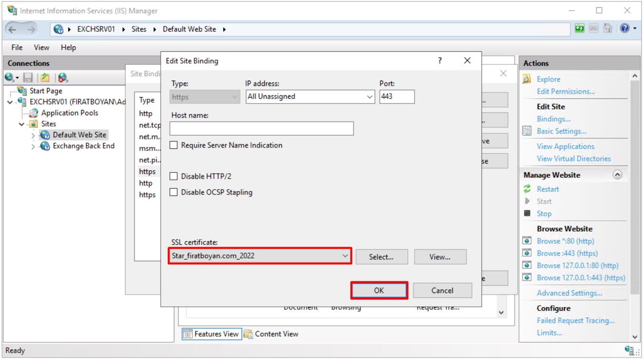Click the green refresh page icon
The width and height of the screenshot is (644, 359).
pos(580,28)
